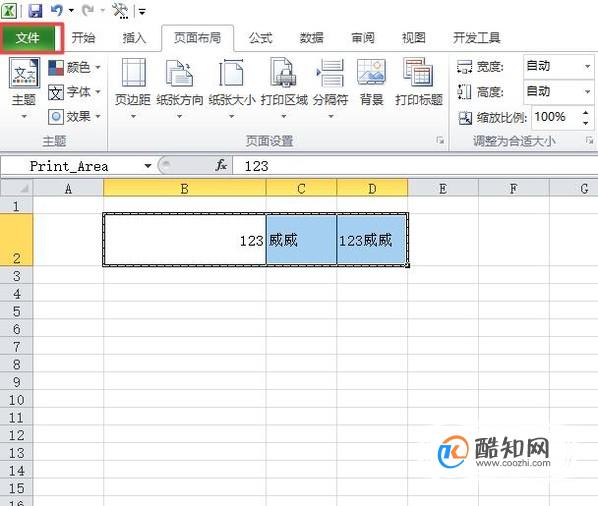Open the 打印标题 print titles icon
598x506 pixels.
(x=418, y=72)
